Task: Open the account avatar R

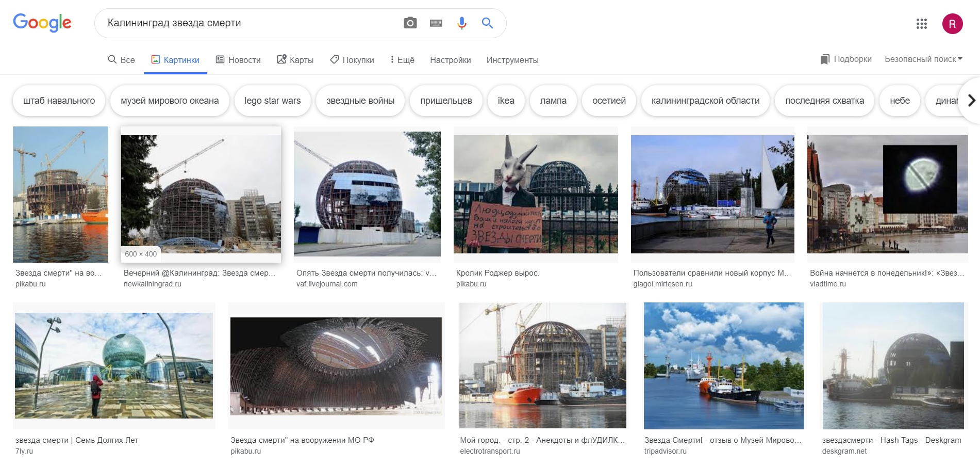Action: [952, 24]
